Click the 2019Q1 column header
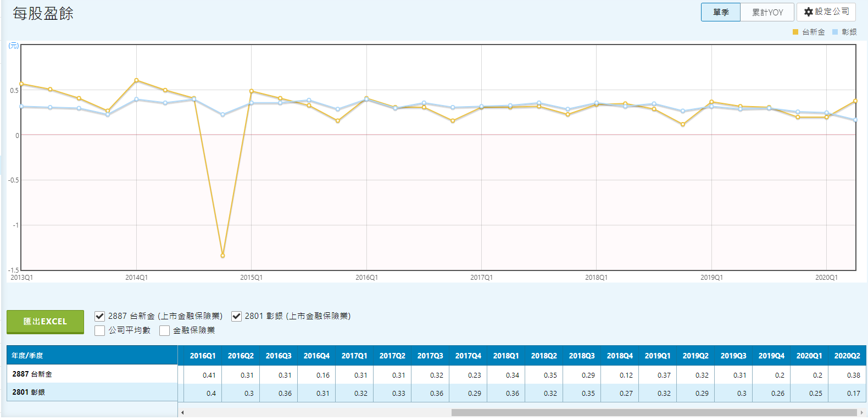 coord(658,356)
